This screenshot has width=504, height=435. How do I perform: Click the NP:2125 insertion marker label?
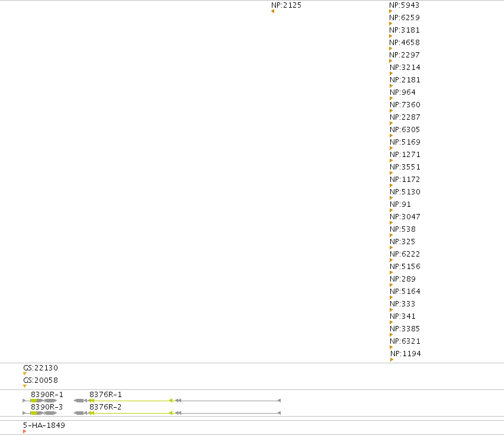pyautogui.click(x=286, y=5)
